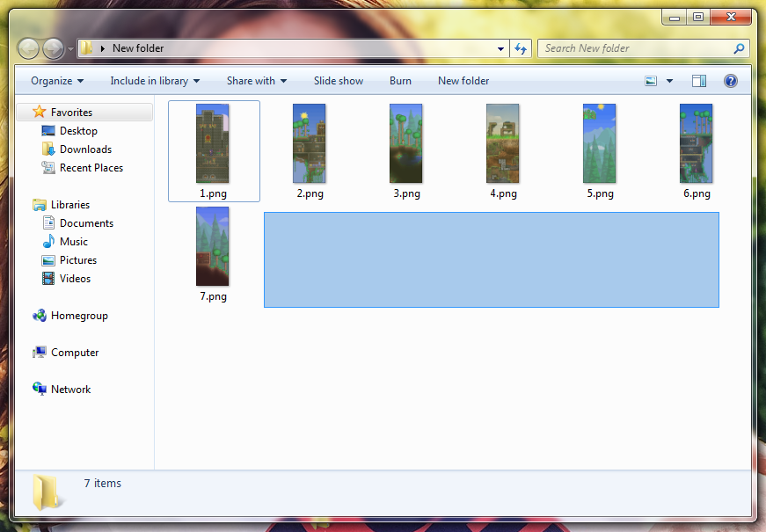Click the Back navigation arrow
Screen dimensions: 766x532
click(28, 49)
